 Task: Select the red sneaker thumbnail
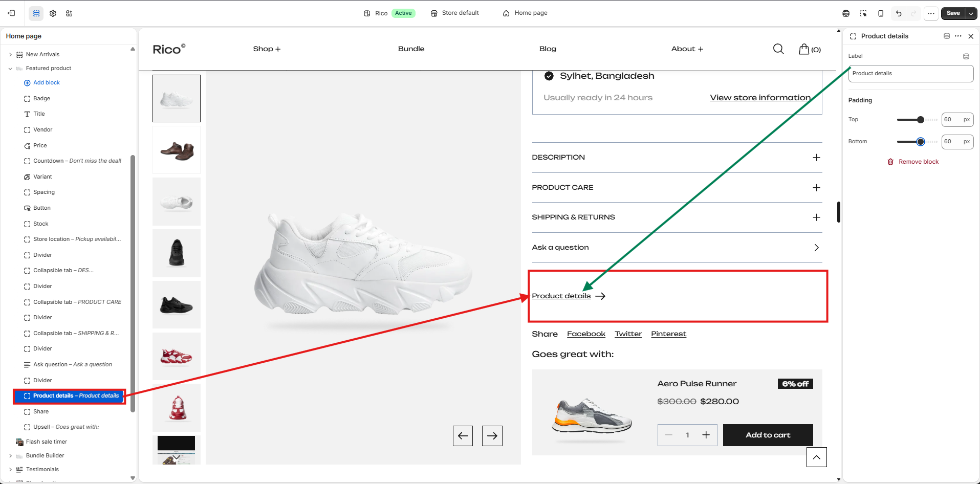click(x=177, y=356)
